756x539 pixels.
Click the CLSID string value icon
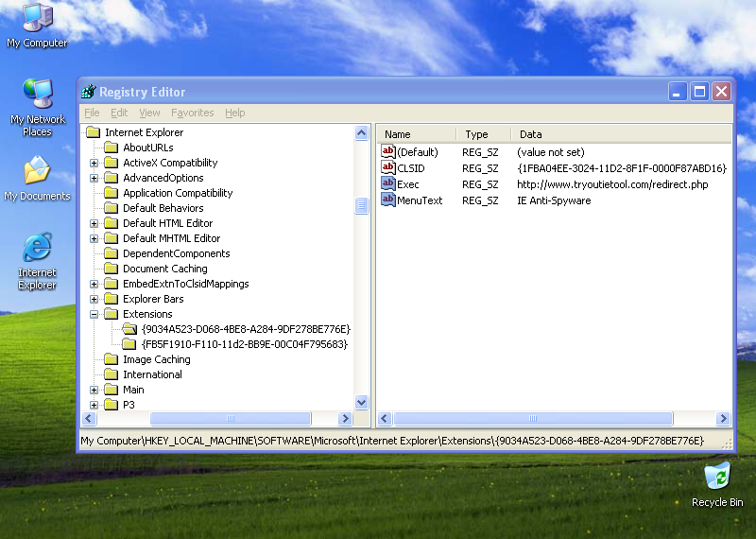click(388, 168)
